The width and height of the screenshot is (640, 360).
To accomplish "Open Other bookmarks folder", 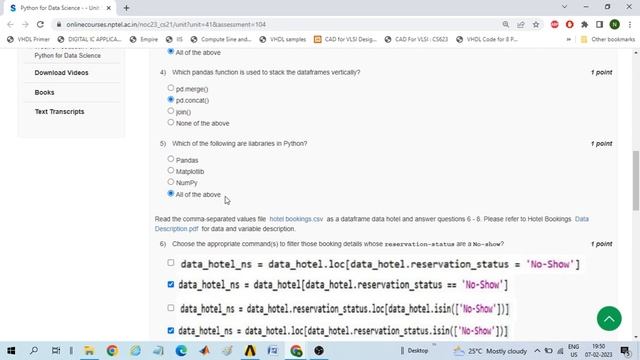I will coord(608,40).
